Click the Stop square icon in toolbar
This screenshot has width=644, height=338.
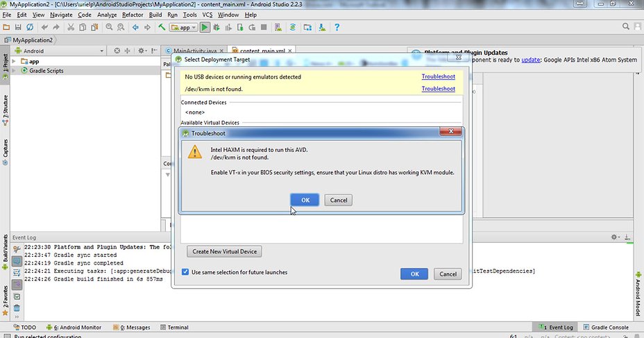pos(264,27)
